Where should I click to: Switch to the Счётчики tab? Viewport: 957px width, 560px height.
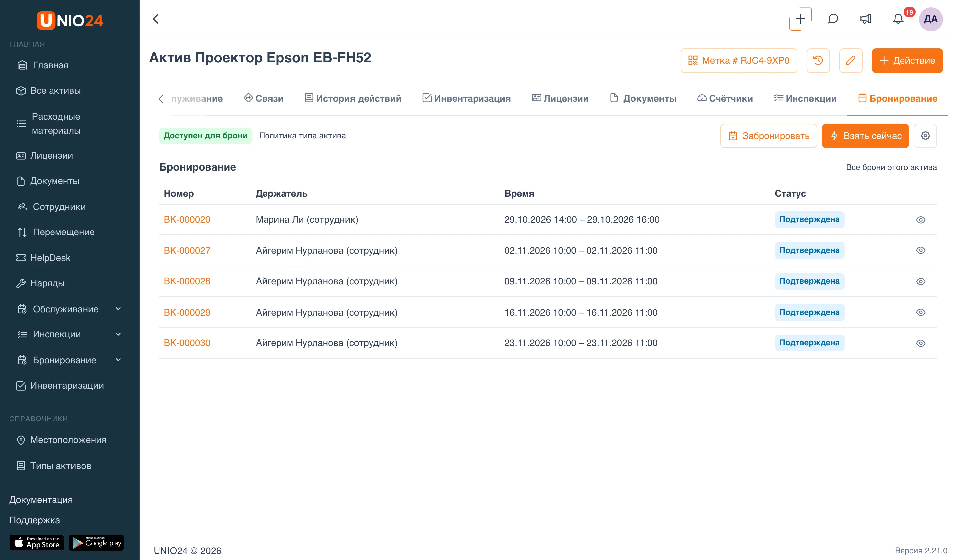pyautogui.click(x=725, y=98)
